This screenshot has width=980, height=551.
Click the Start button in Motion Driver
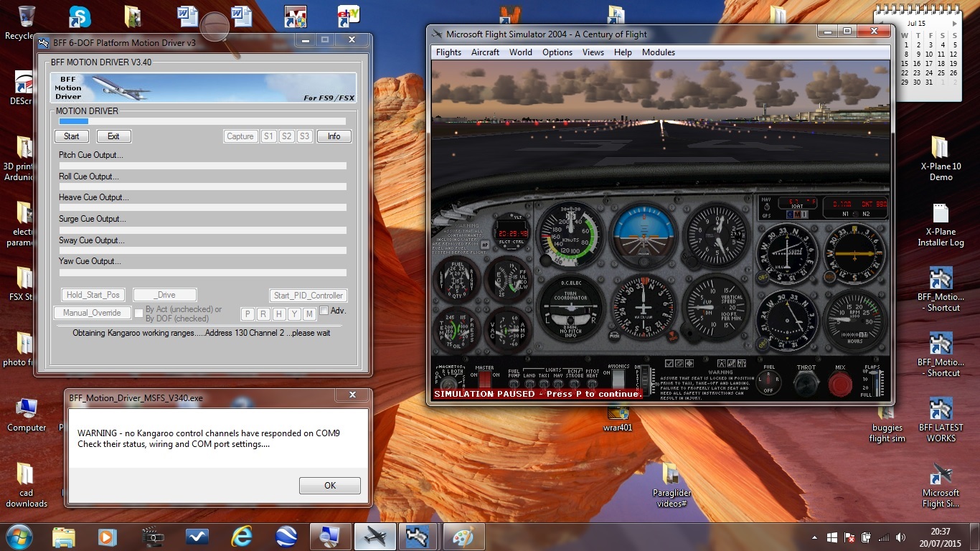(72, 136)
